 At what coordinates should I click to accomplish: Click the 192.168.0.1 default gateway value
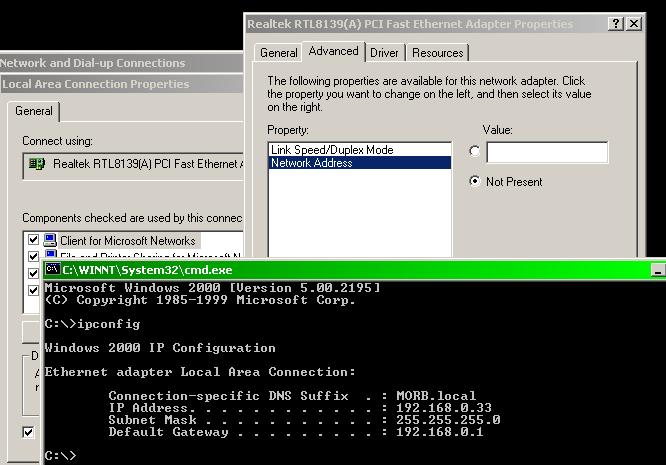pos(440,432)
